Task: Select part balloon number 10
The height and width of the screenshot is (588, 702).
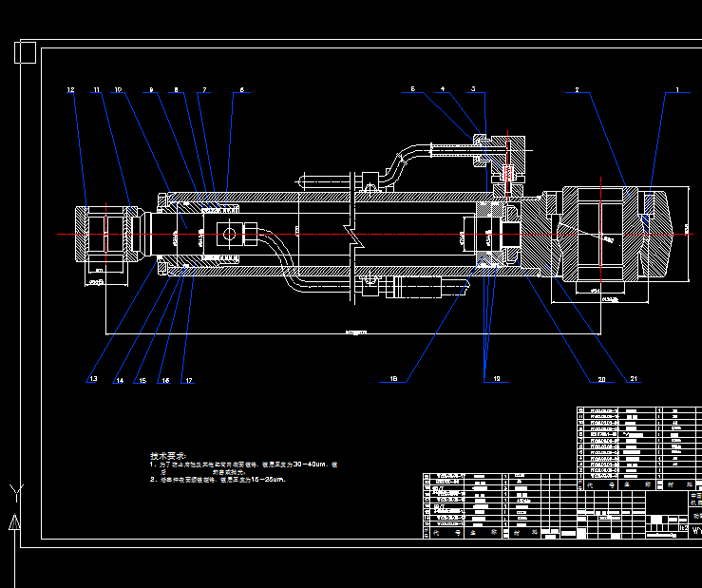Action: coord(118,89)
